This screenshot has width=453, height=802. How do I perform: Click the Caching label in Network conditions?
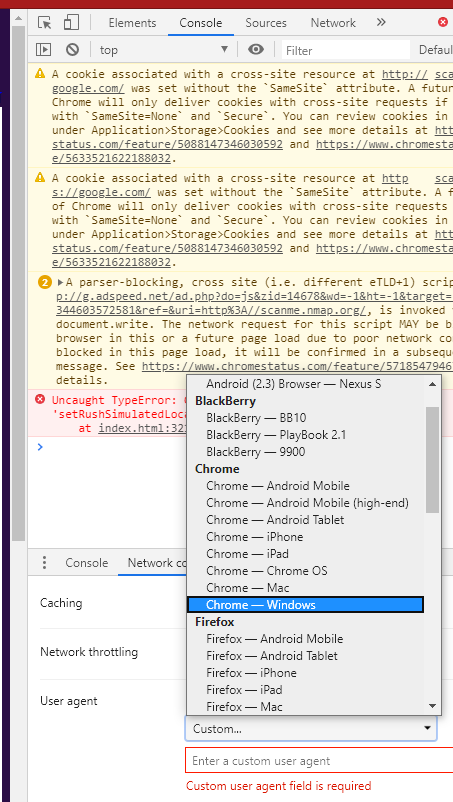point(61,603)
